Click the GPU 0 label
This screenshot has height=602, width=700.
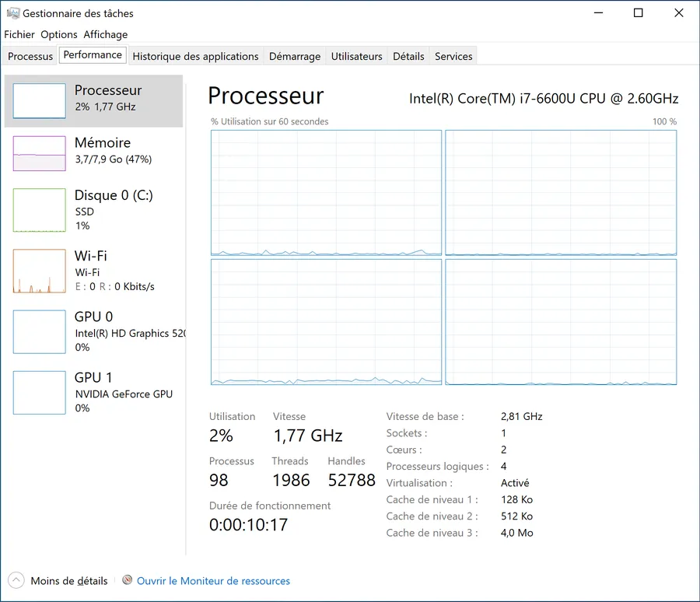click(94, 317)
